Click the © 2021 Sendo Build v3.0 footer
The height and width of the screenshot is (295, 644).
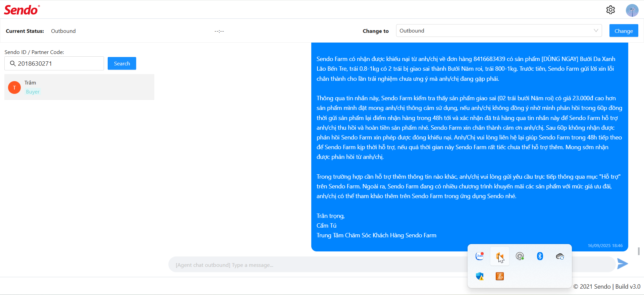(x=607, y=287)
